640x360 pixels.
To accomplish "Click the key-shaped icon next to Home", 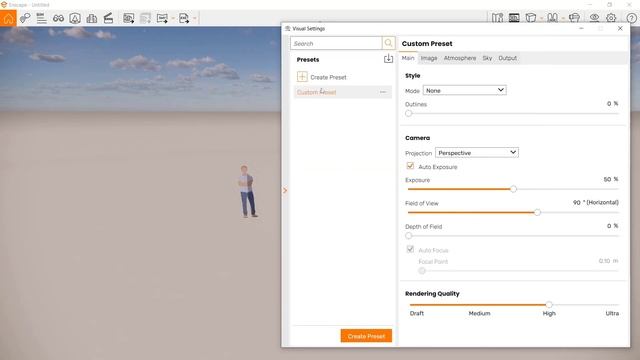I will [25, 18].
